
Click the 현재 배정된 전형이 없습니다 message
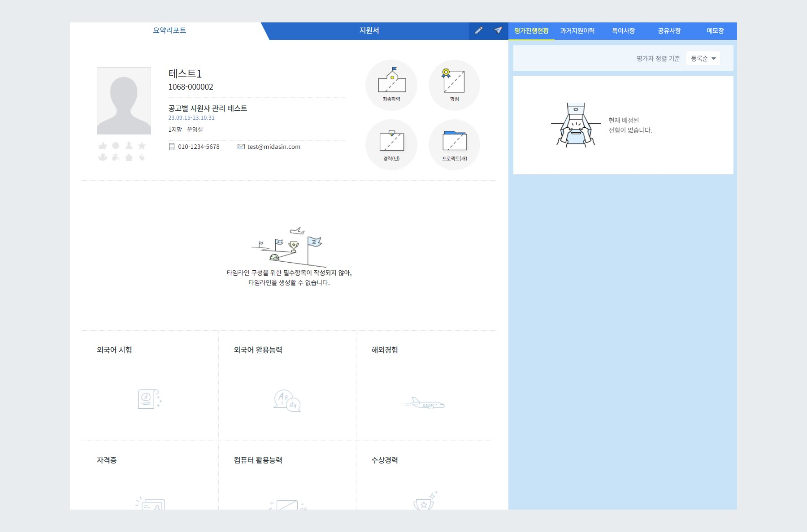[x=630, y=125]
